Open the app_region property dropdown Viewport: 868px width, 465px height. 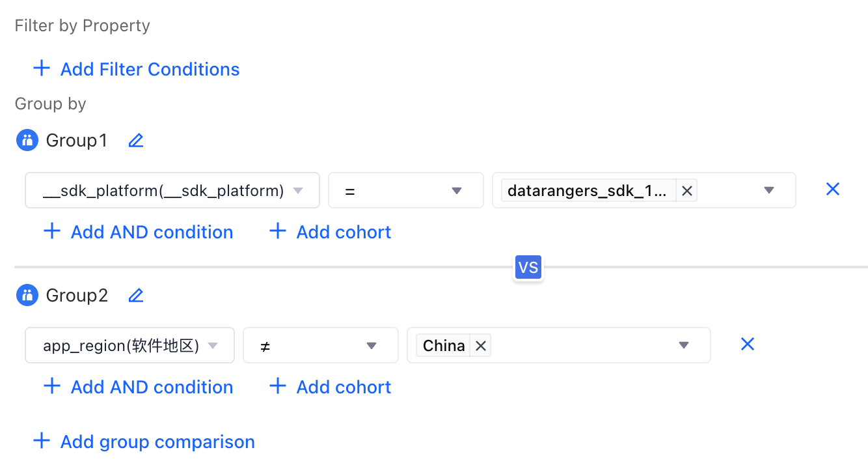[x=129, y=345]
